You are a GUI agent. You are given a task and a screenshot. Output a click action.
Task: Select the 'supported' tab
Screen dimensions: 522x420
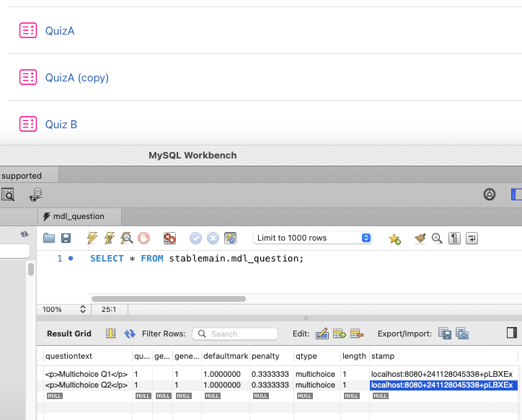pyautogui.click(x=29, y=176)
